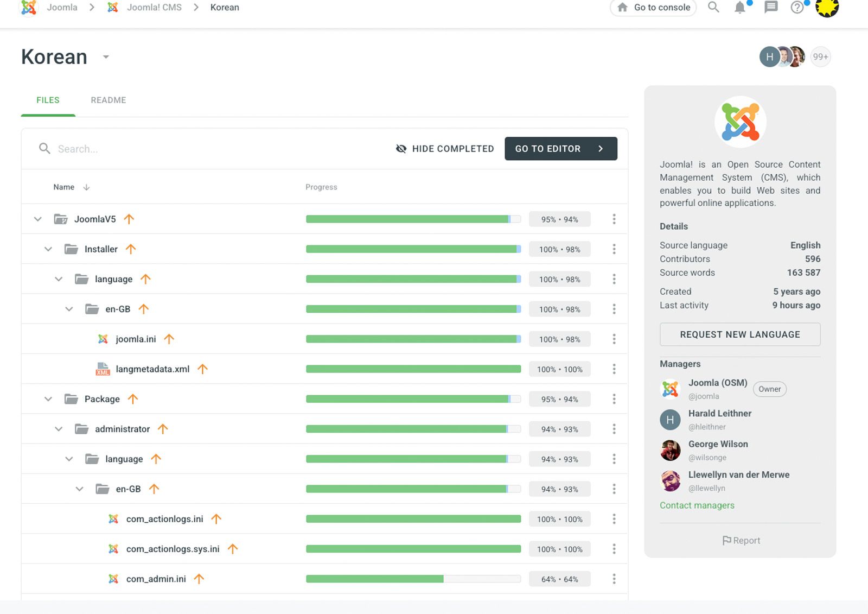Click the orange arrow beside Package folder
The height and width of the screenshot is (614, 868).
coord(132,399)
